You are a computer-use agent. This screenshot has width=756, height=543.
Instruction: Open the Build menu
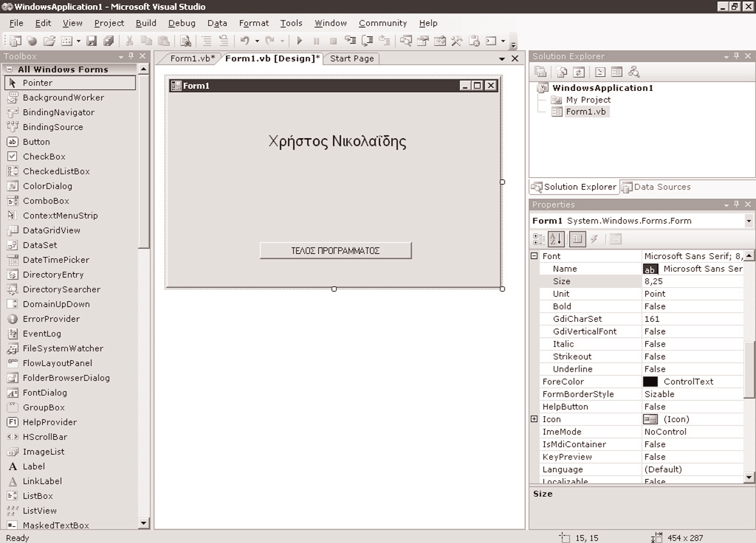pyautogui.click(x=145, y=23)
